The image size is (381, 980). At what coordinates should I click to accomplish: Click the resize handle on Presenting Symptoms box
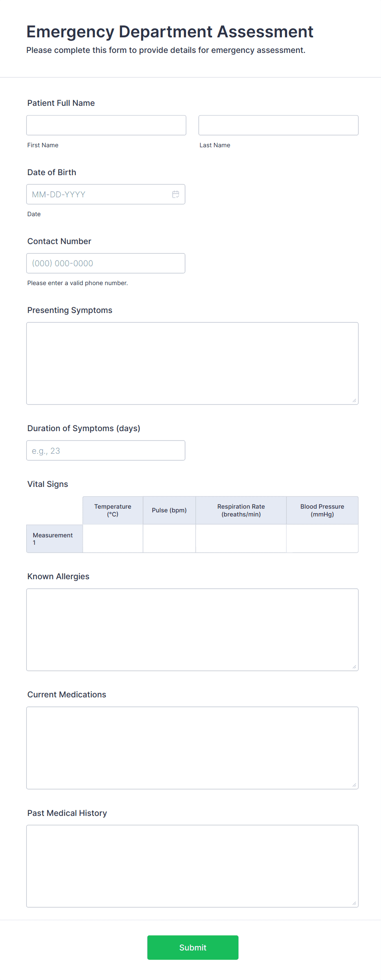(354, 400)
